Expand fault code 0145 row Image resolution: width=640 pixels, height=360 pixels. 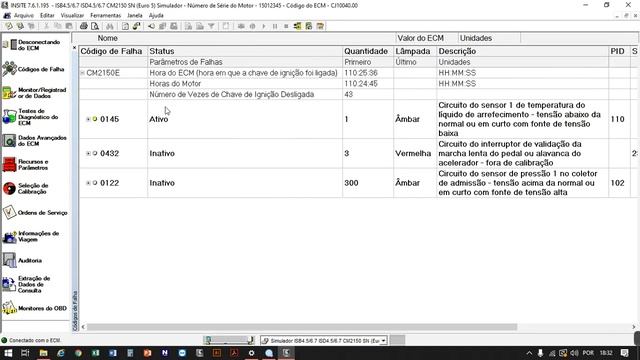point(88,119)
